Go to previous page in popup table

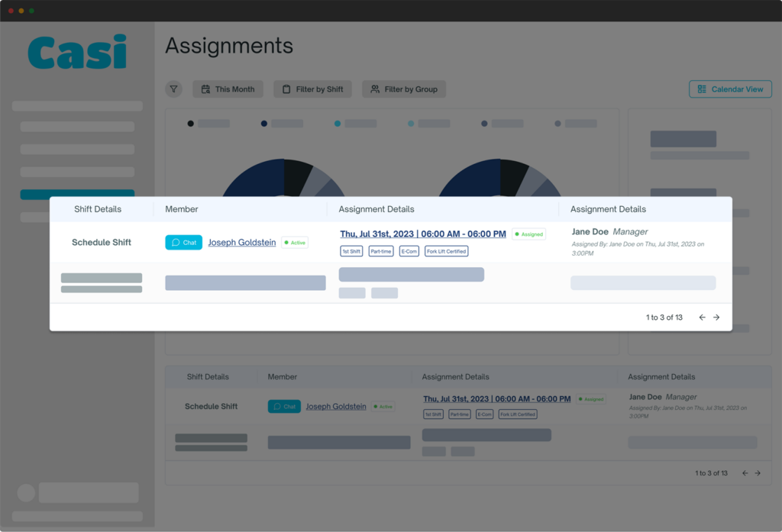click(x=702, y=318)
